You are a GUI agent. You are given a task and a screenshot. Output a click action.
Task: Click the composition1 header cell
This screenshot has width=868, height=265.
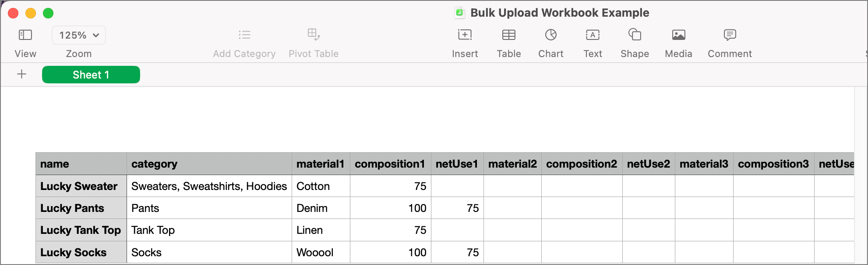coord(391,164)
